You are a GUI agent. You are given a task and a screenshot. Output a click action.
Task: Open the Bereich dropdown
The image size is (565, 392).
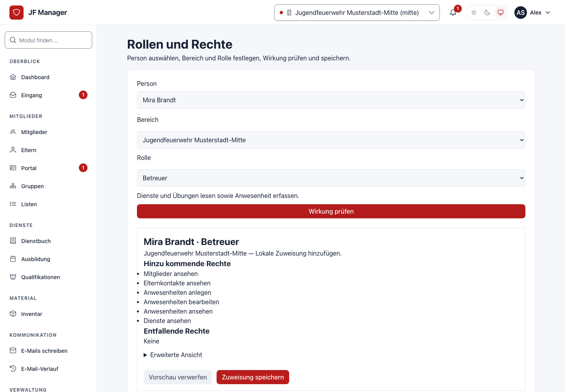tap(331, 140)
